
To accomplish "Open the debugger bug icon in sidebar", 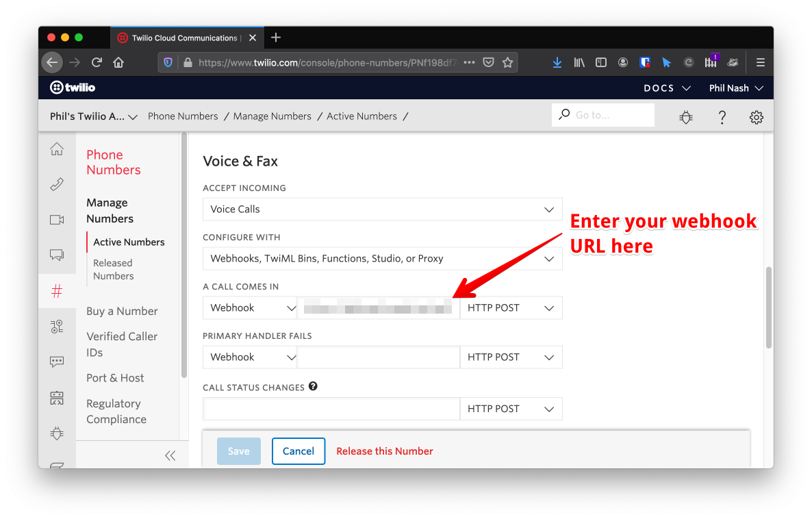I will point(57,433).
